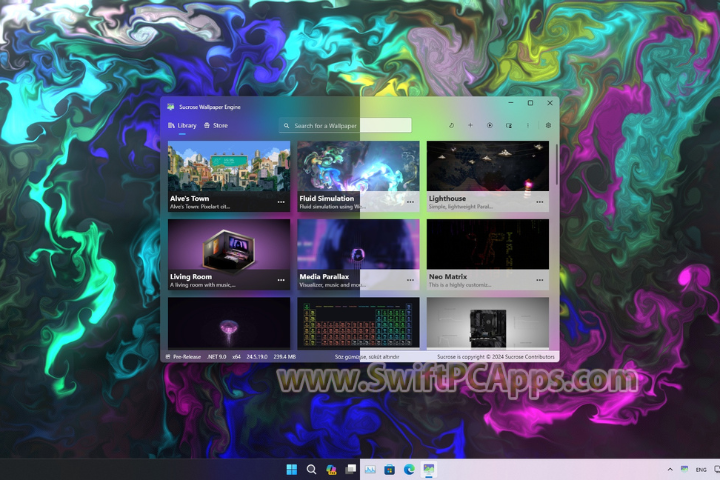Click the 'A living room with music' description
Image resolution: width=720 pixels, height=480 pixels.
click(x=202, y=285)
